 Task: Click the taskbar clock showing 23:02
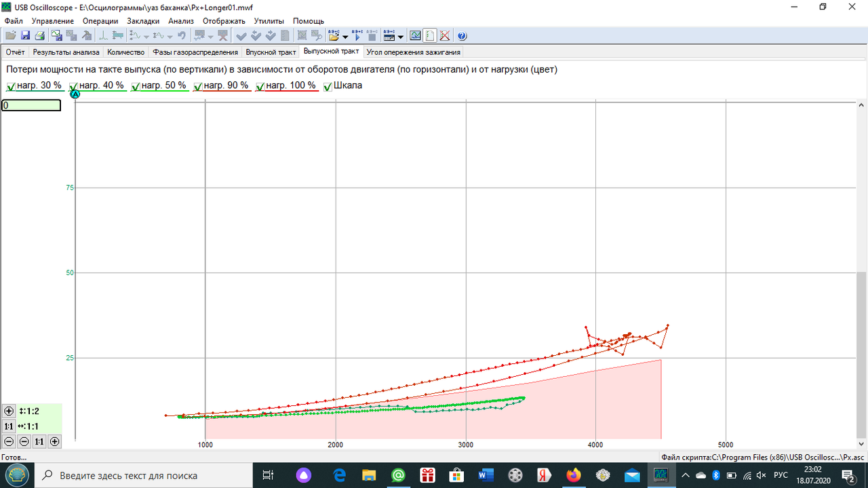(812, 475)
